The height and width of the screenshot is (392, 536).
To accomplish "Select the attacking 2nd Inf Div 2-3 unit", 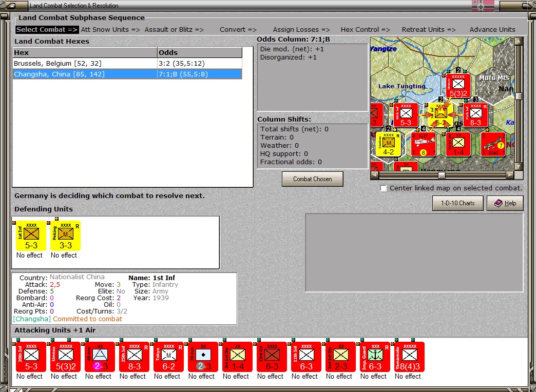I will [x=341, y=357].
